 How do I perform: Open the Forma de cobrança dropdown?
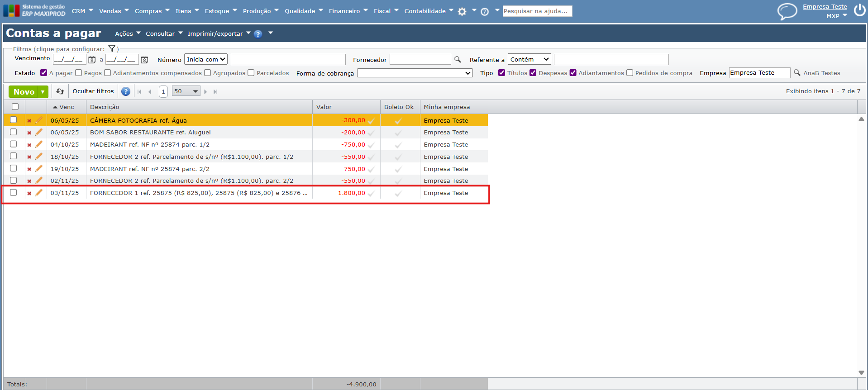click(x=415, y=73)
